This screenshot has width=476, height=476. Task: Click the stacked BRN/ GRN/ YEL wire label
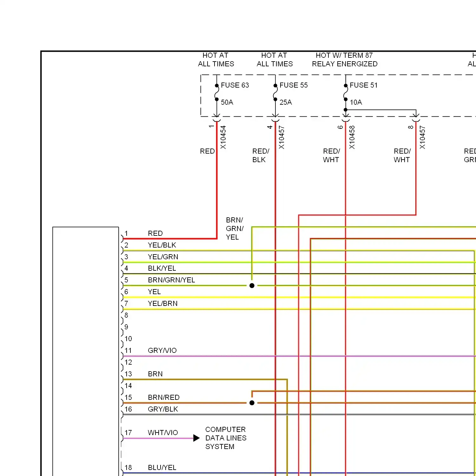pos(235,228)
